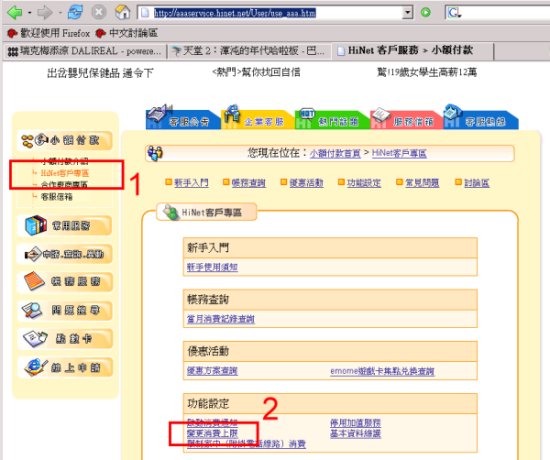Viewport: 550px width, 460px height.
Task: Open the 點數卡 sidebar button
Action: click(65, 339)
